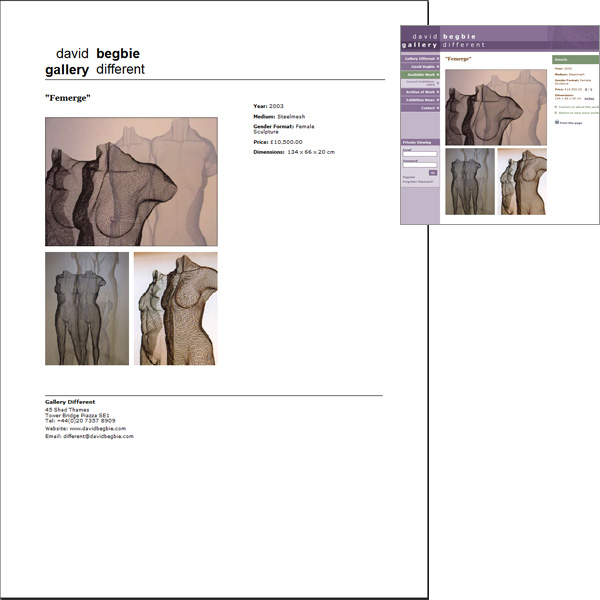
Task: Click the Register link under Private Viewing
Action: 409,177
